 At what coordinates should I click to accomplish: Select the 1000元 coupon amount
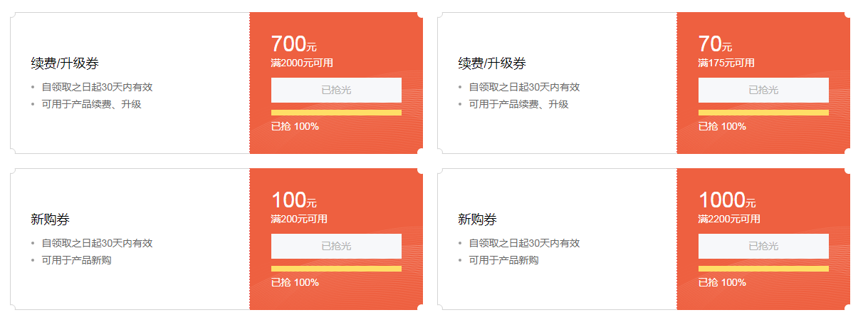(727, 200)
